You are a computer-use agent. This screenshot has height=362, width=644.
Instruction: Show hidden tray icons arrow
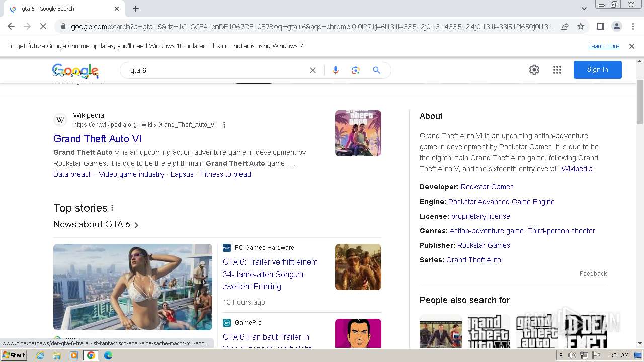click(x=561, y=355)
